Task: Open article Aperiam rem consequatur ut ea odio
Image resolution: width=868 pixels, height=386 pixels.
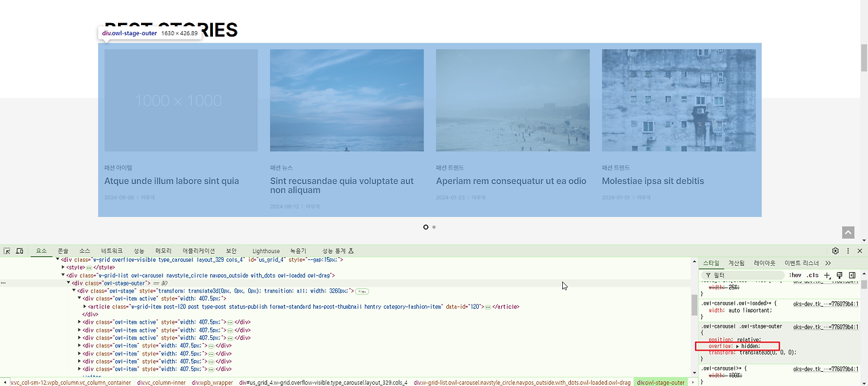Action: click(511, 181)
